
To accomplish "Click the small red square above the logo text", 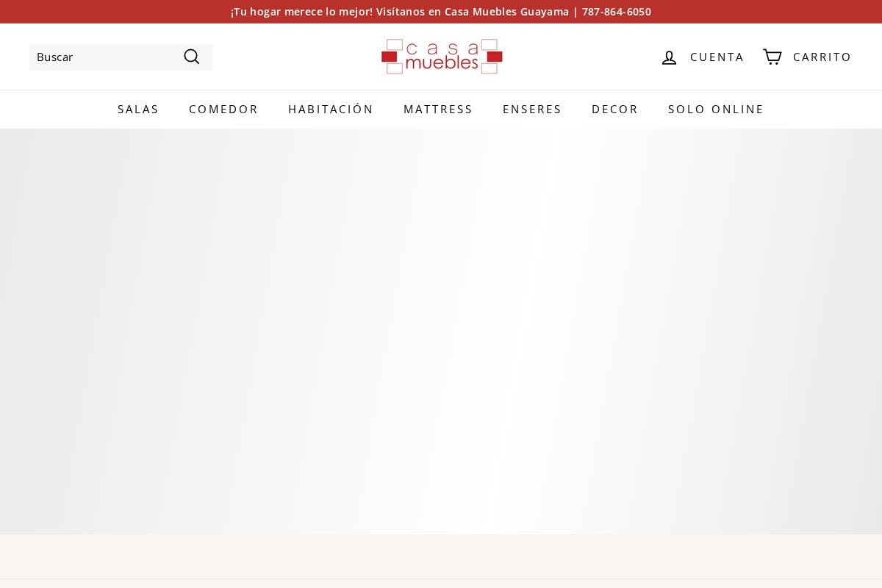I will [x=390, y=57].
